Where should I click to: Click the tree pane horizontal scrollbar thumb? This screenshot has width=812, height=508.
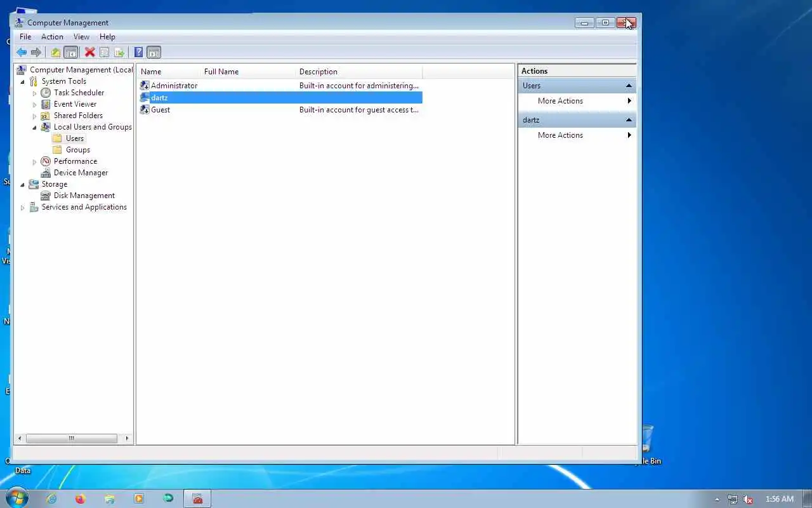tap(71, 438)
